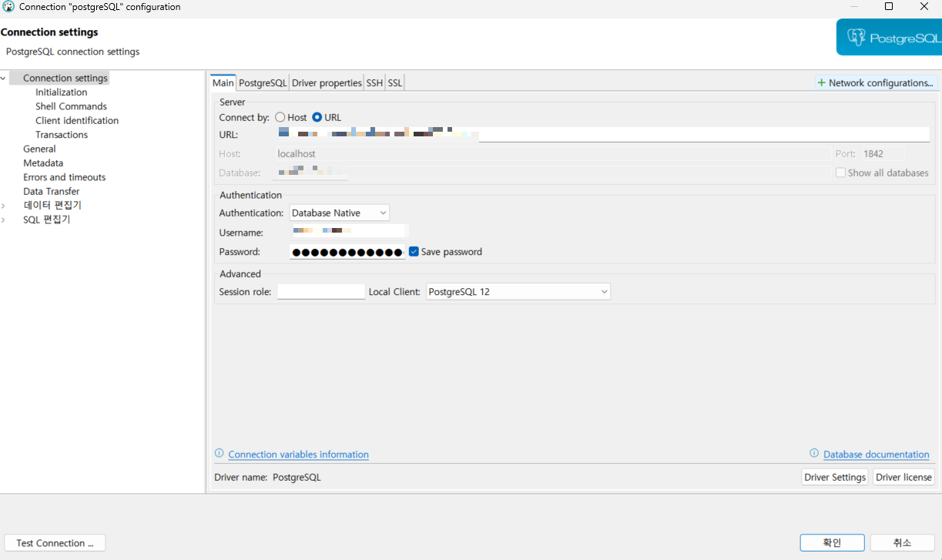Open the Driver properties tab
Viewport: 942px width, 560px height.
[327, 82]
